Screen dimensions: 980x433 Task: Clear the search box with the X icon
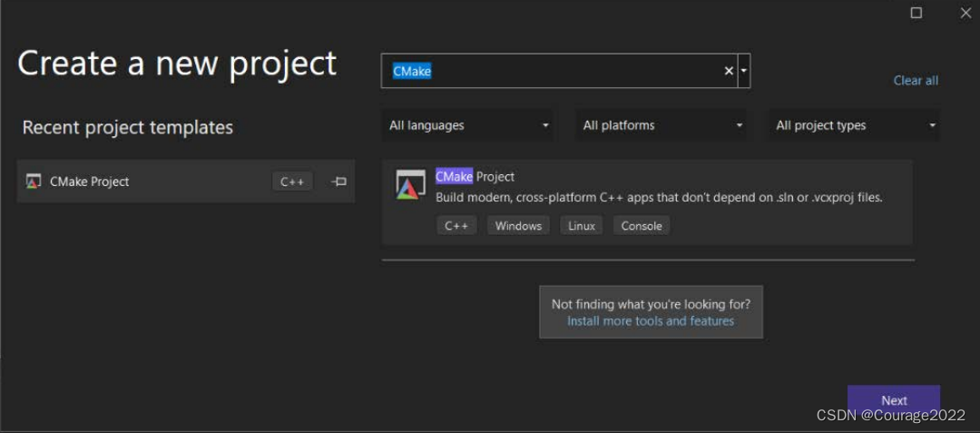tap(729, 71)
